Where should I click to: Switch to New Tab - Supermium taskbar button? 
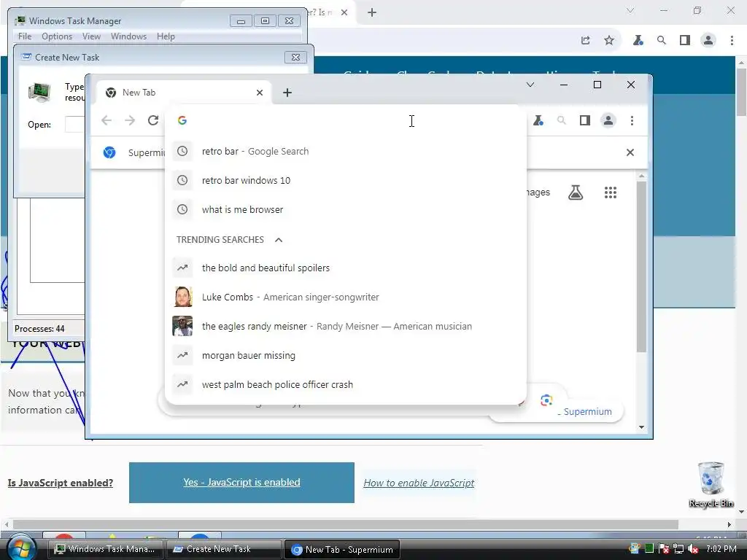pos(341,549)
